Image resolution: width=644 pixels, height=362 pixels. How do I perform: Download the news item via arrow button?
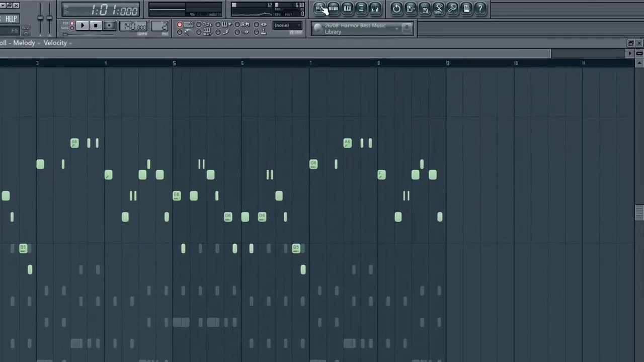click(407, 29)
